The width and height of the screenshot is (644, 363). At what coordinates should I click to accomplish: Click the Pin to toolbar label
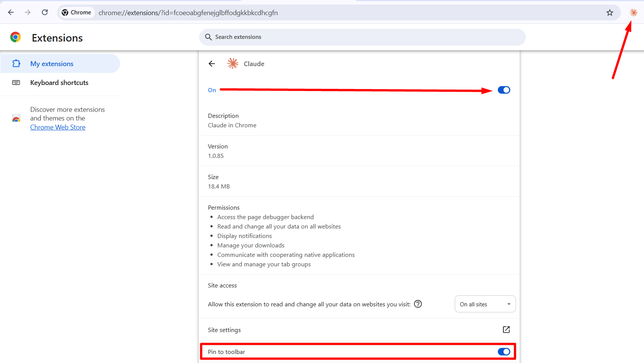pos(226,352)
